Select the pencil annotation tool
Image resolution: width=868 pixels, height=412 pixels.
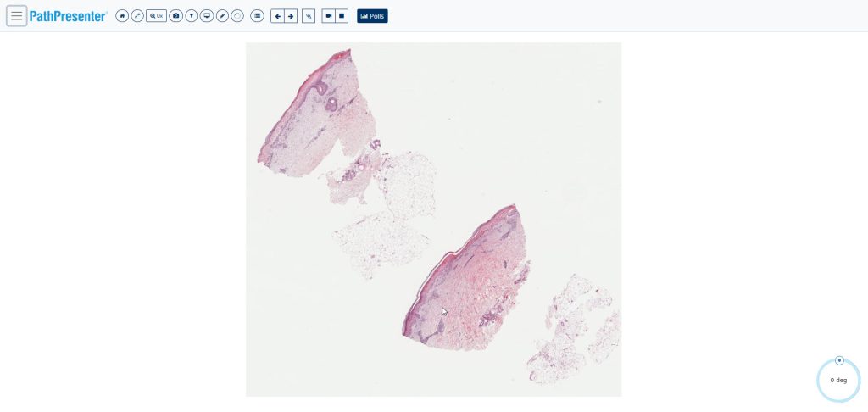(222, 16)
